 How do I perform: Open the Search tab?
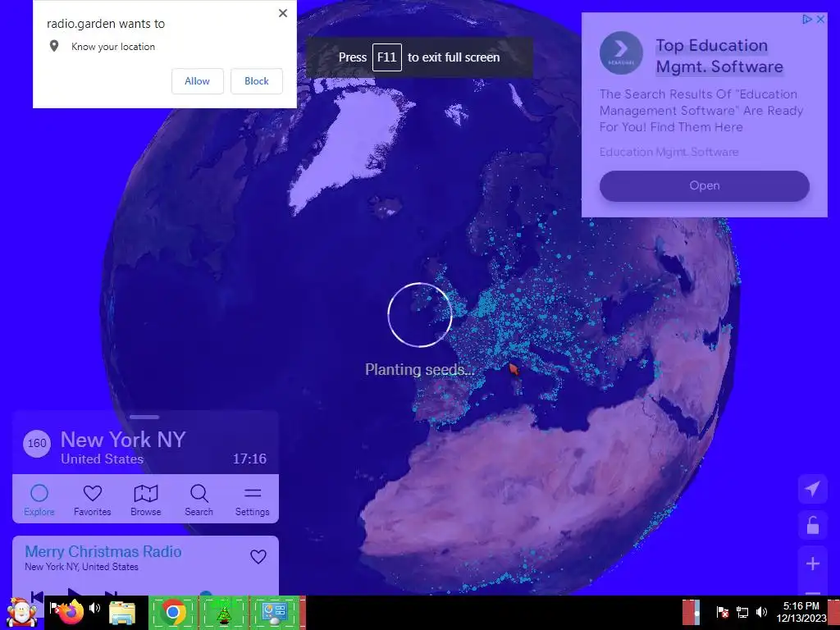(x=199, y=500)
